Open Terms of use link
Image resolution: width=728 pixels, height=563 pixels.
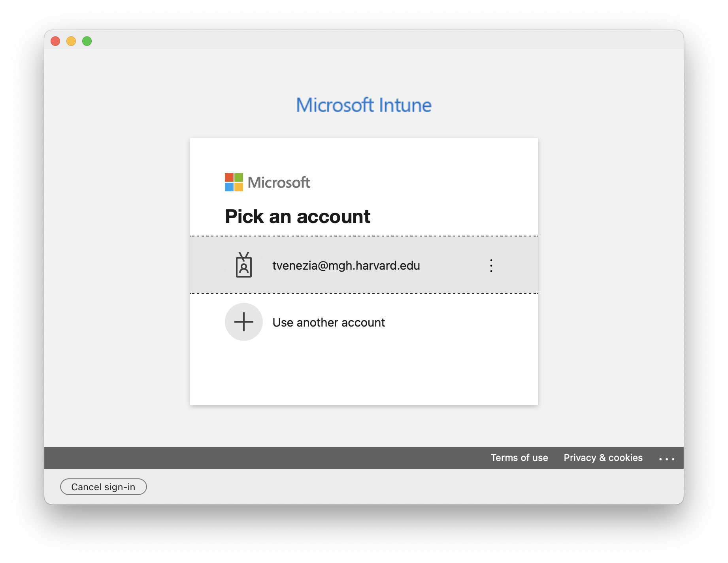[519, 458]
